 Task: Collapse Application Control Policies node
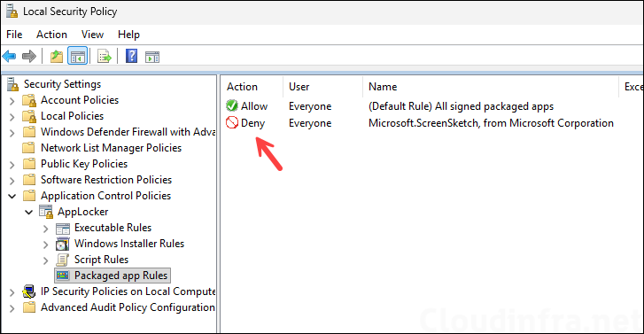pos(12,197)
